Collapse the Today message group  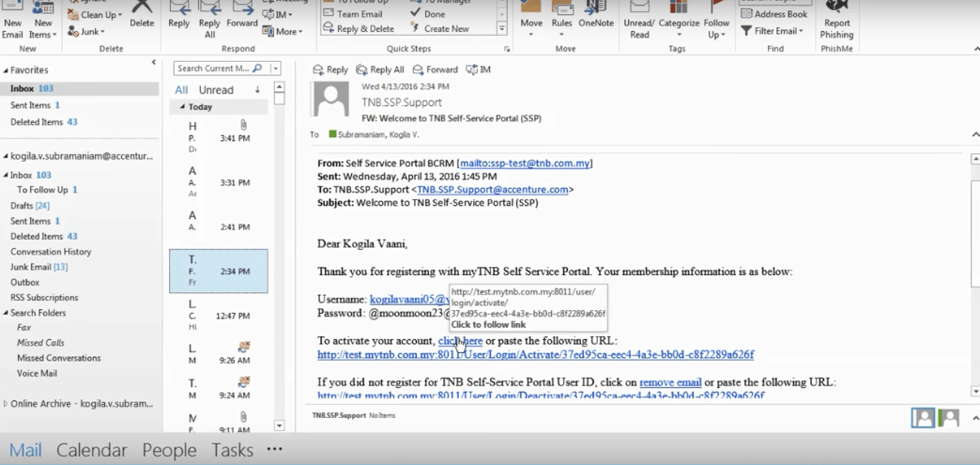[x=182, y=107]
